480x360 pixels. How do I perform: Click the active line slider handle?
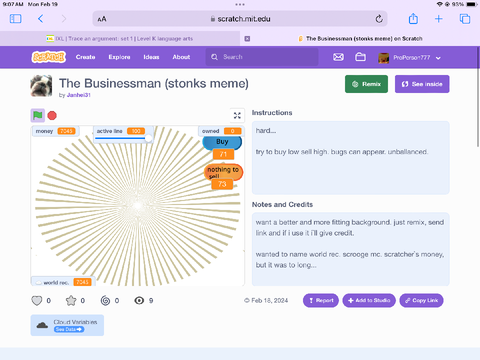tap(149, 138)
